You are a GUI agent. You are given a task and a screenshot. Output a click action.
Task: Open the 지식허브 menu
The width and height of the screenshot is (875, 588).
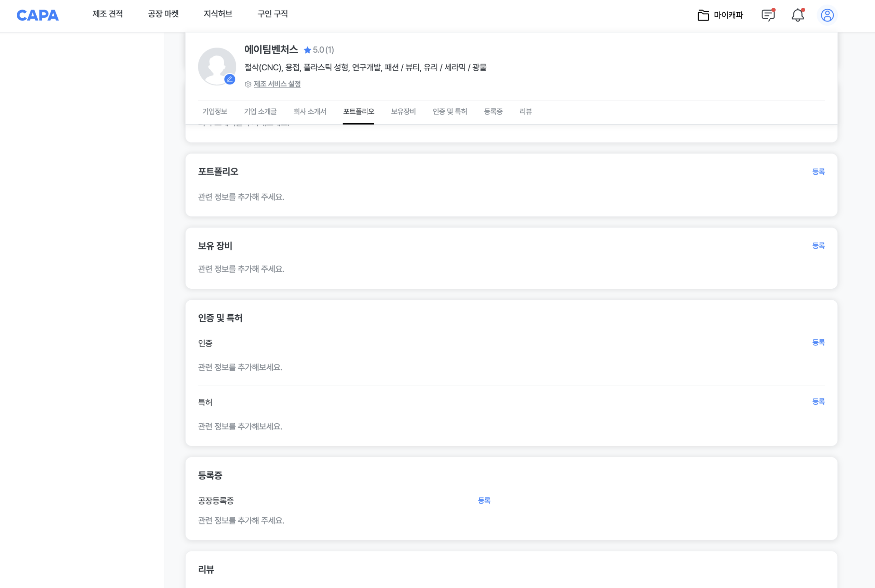coord(218,14)
